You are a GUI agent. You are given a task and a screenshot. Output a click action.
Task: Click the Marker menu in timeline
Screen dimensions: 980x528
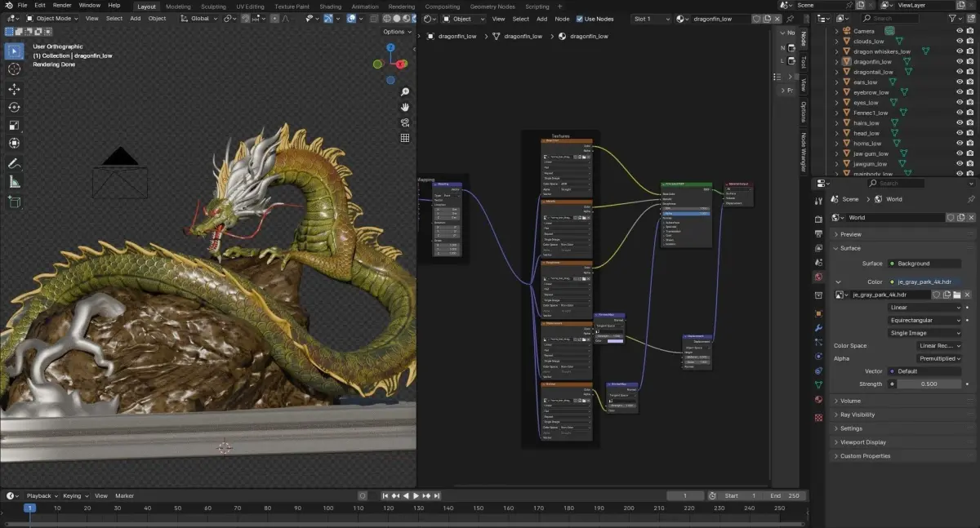tap(124, 495)
